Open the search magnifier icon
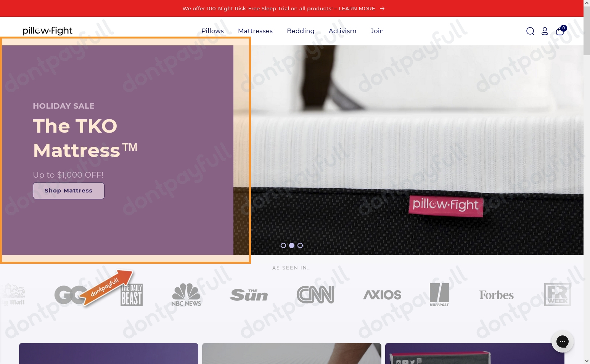 pos(530,31)
